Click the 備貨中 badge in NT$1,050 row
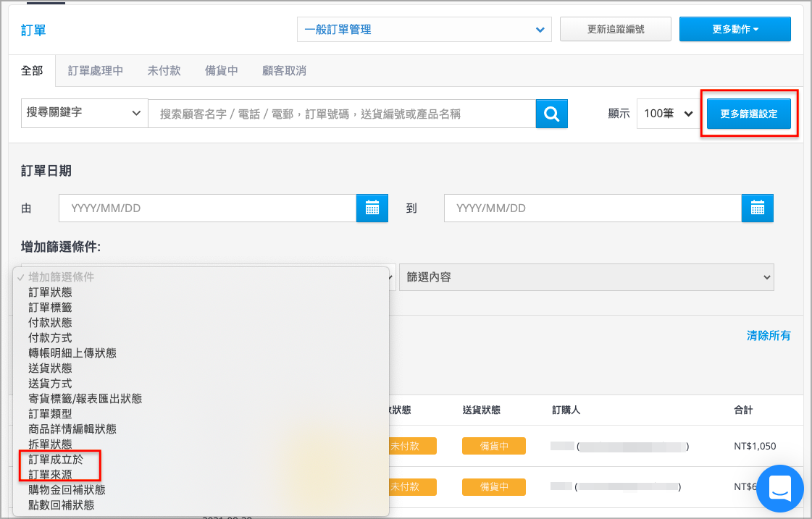The height and width of the screenshot is (519, 812). pyautogui.click(x=493, y=446)
